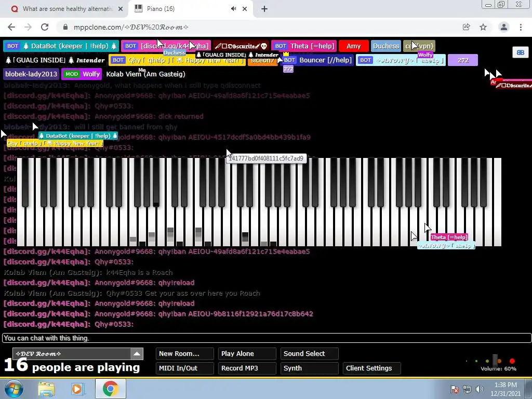
Task: Open the Action Center flag icon
Action: [455, 389]
